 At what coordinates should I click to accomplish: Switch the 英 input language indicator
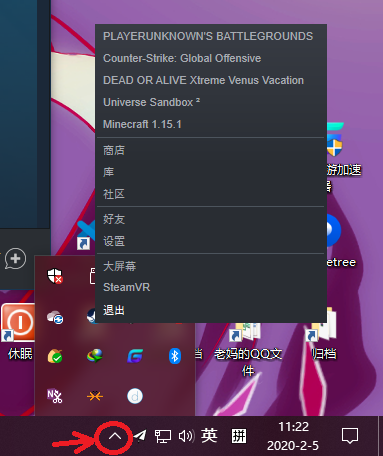(209, 436)
